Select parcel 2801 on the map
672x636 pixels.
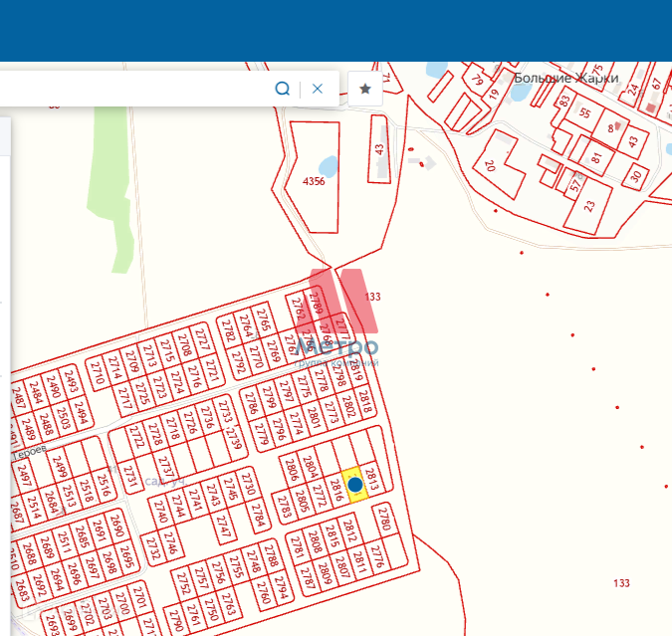coord(314,417)
